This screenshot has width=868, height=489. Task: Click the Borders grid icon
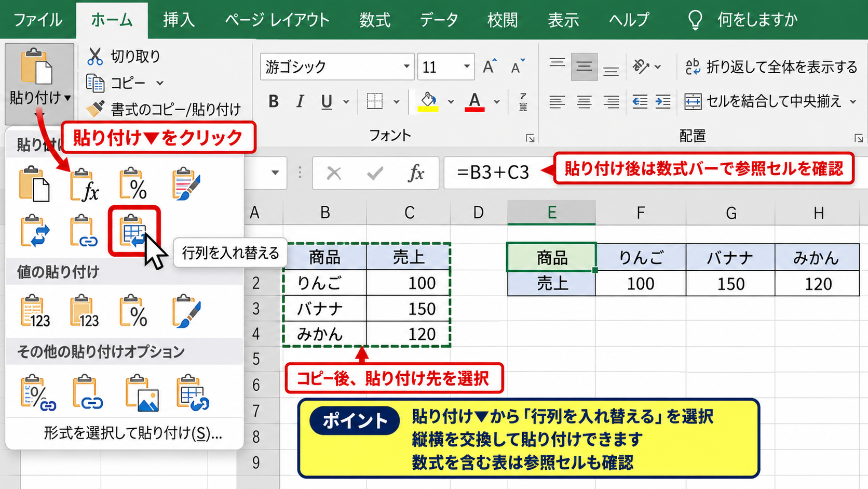coord(374,101)
